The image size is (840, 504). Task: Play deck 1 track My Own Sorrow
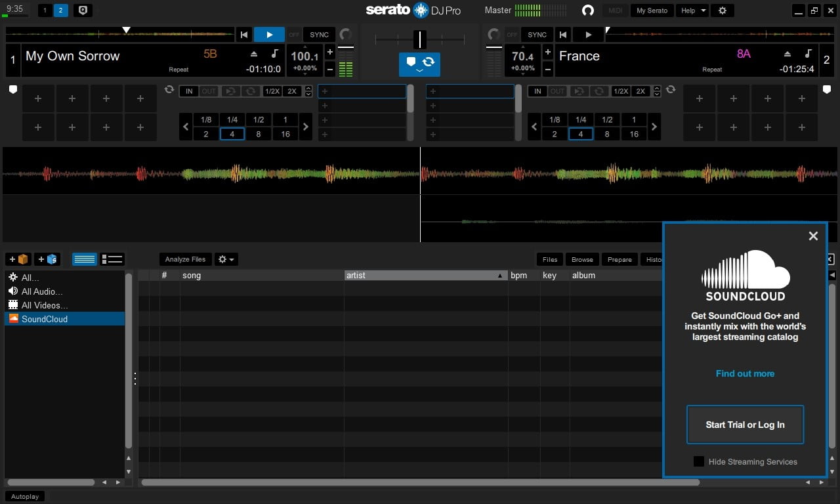[269, 35]
